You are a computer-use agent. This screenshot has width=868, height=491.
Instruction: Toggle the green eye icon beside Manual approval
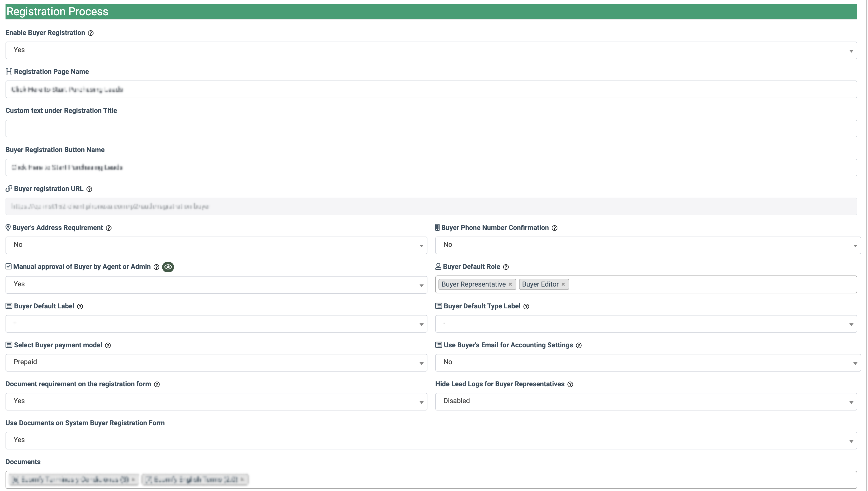tap(168, 267)
